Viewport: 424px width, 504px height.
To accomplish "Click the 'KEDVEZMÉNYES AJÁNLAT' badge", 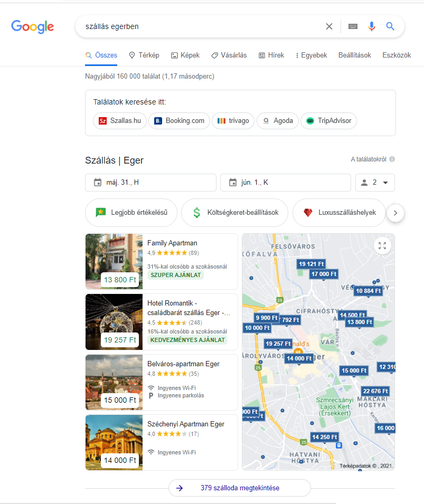I will pyautogui.click(x=187, y=340).
